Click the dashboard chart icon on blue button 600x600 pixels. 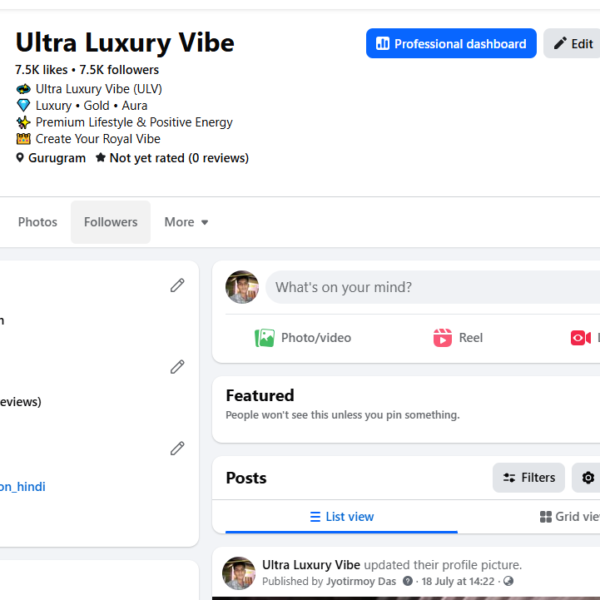click(x=383, y=43)
